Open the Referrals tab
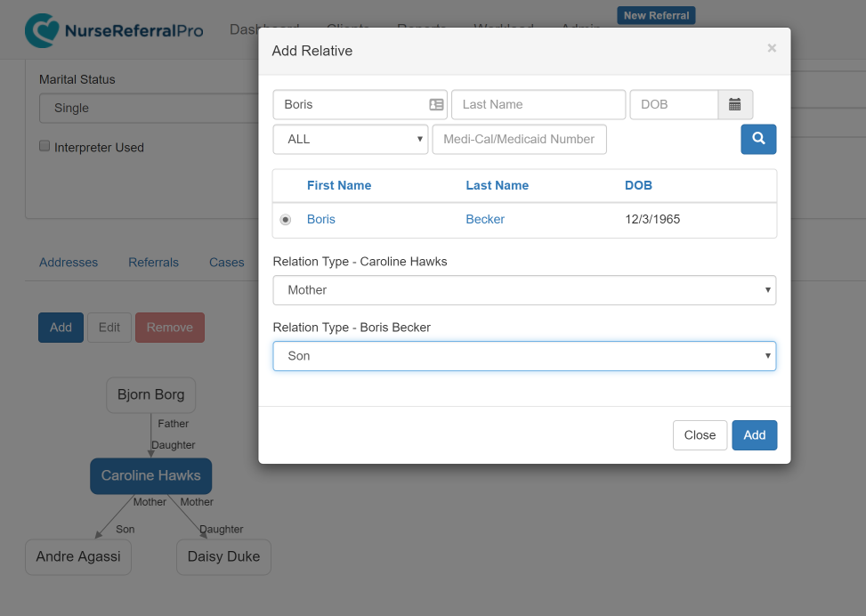Screen dimensions: 866x616 pos(153,262)
